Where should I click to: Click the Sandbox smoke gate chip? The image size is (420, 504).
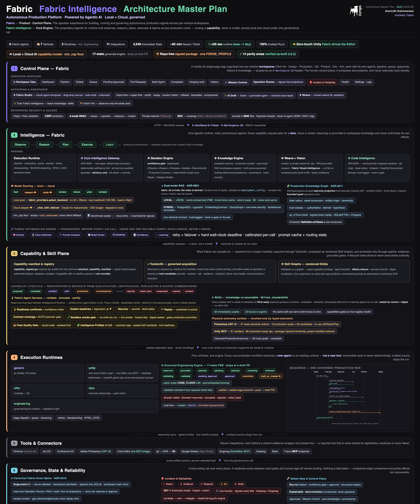[132, 318]
